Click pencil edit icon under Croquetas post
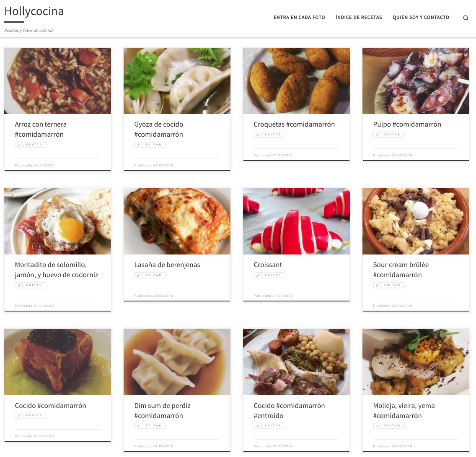This screenshot has height=457, width=476. click(257, 135)
